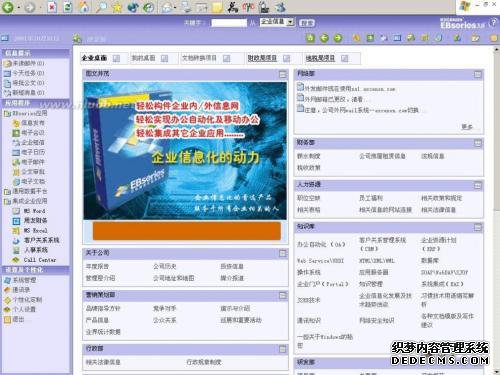The image size is (500, 375).
Task: Click the browser Stop (red X) icon
Action: (52, 7)
